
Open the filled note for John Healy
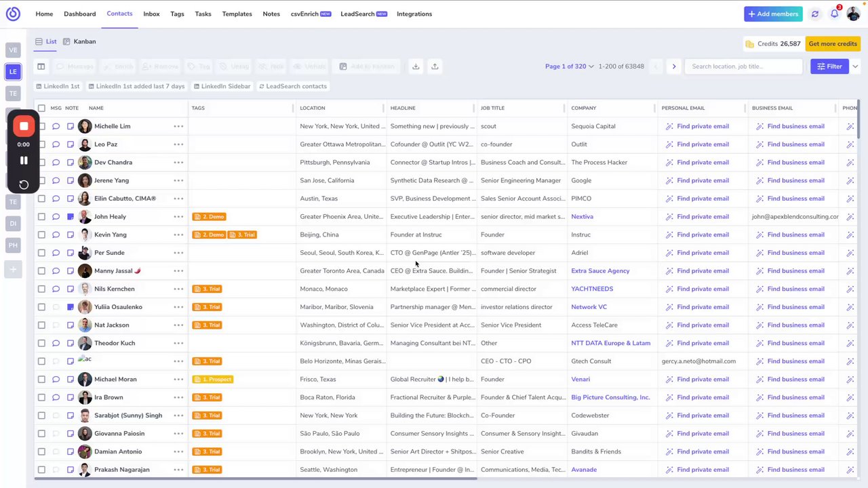[71, 217]
